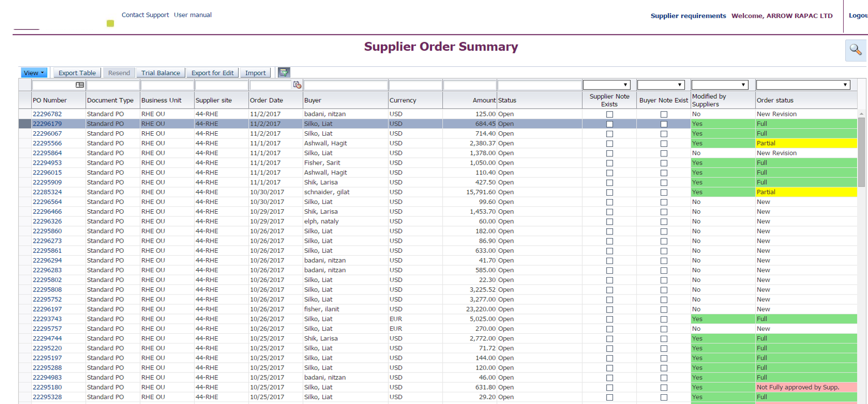Open the date picker in Order Date filter

pyautogui.click(x=297, y=85)
